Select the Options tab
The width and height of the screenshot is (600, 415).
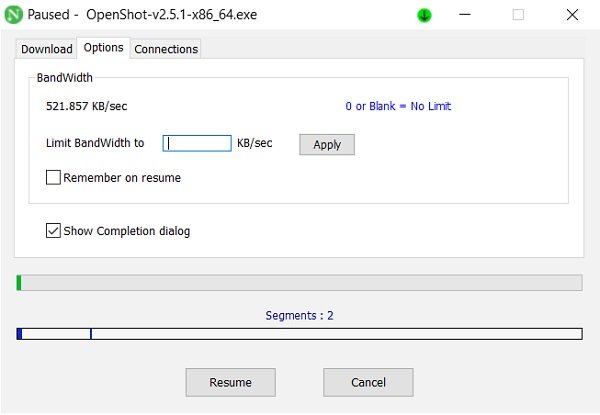point(103,48)
